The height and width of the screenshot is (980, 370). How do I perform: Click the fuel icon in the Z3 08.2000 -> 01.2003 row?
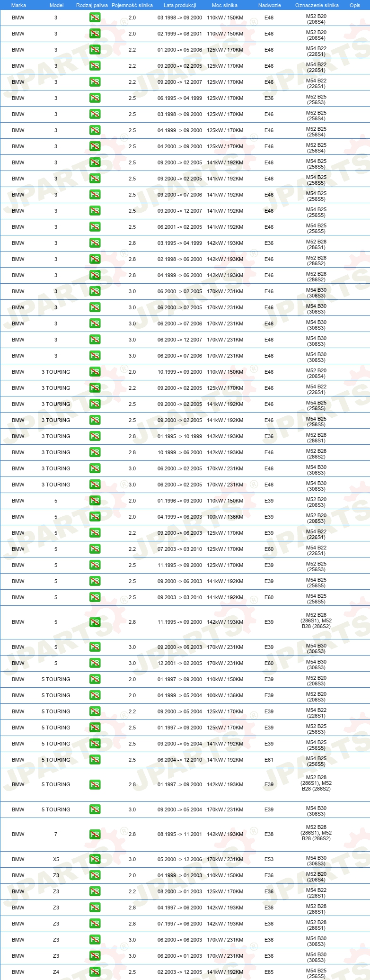(x=95, y=891)
